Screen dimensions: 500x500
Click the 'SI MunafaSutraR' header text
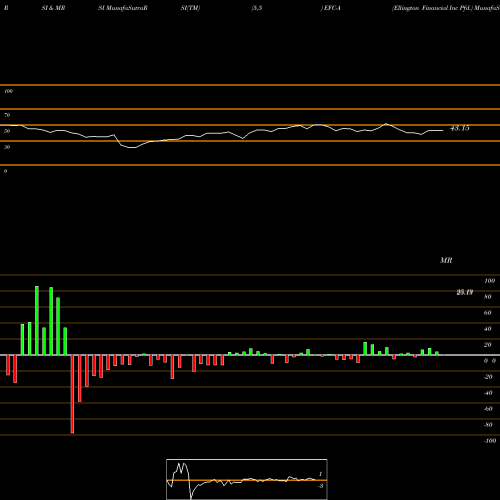(x=123, y=8)
